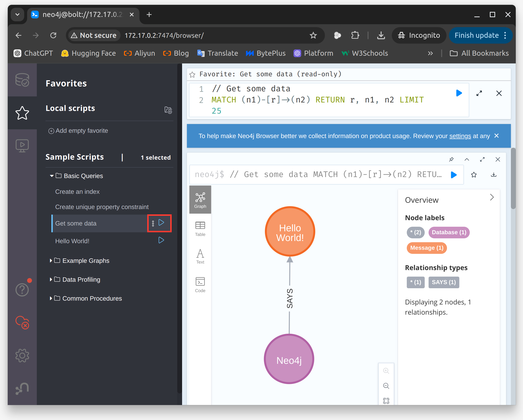The image size is (523, 420).
Task: Open the settings link in banner
Action: point(460,136)
